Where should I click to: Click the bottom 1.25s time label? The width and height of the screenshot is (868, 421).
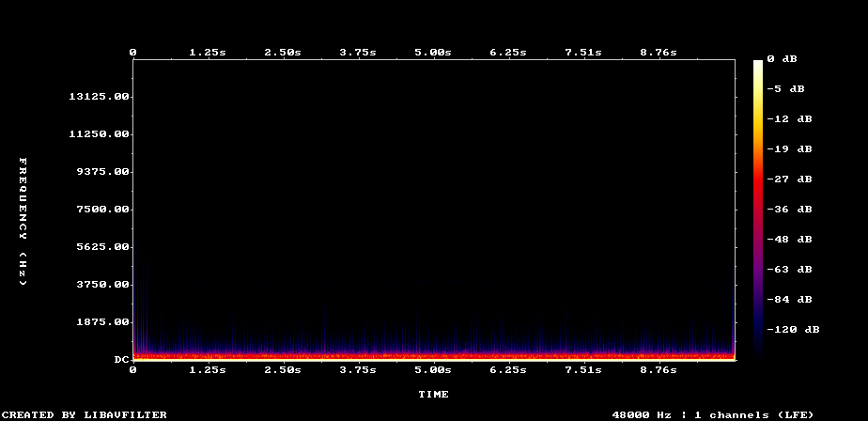pos(208,370)
